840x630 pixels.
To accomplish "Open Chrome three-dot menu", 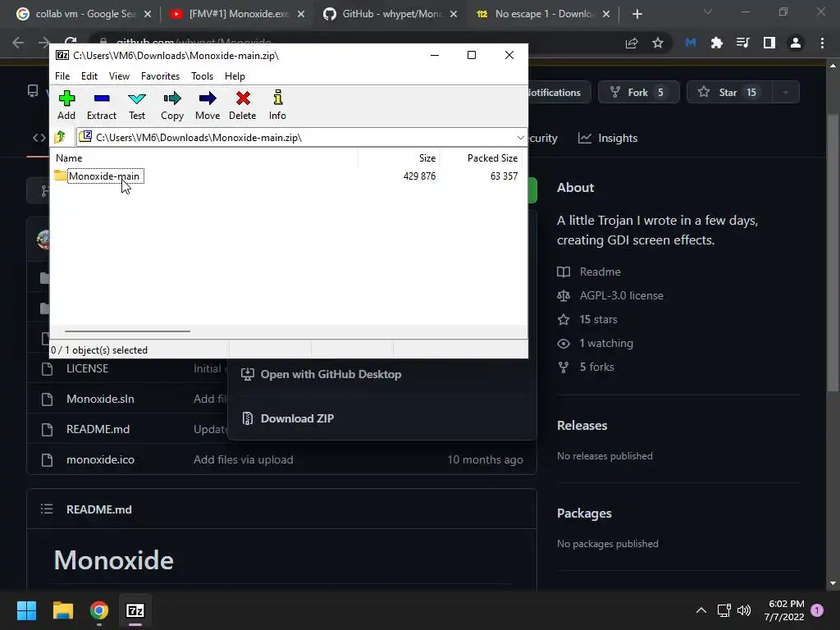I will click(x=822, y=43).
